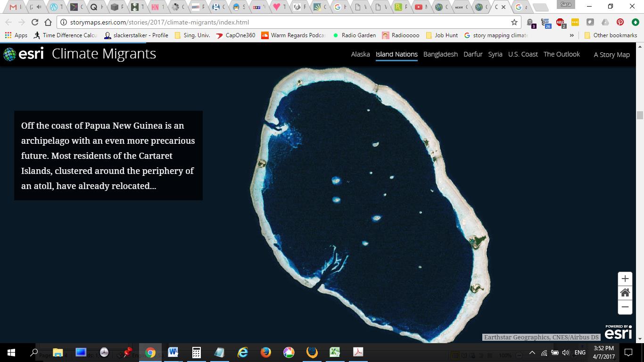The width and height of the screenshot is (644, 362).
Task: Open the Sing. Univ. bookmarks folder
Action: pyautogui.click(x=192, y=35)
